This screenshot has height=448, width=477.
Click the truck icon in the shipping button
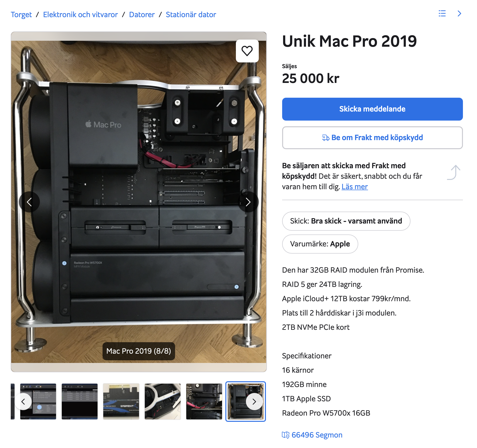(x=326, y=138)
